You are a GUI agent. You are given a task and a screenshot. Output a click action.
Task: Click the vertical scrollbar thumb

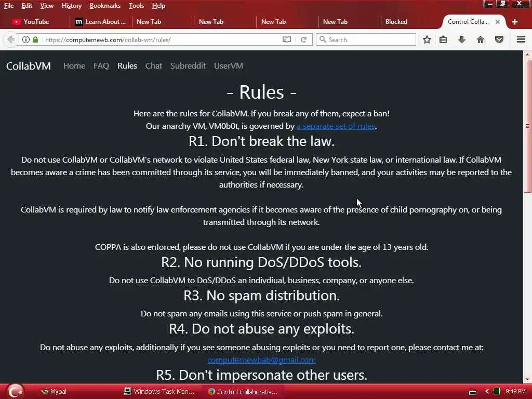(x=528, y=126)
